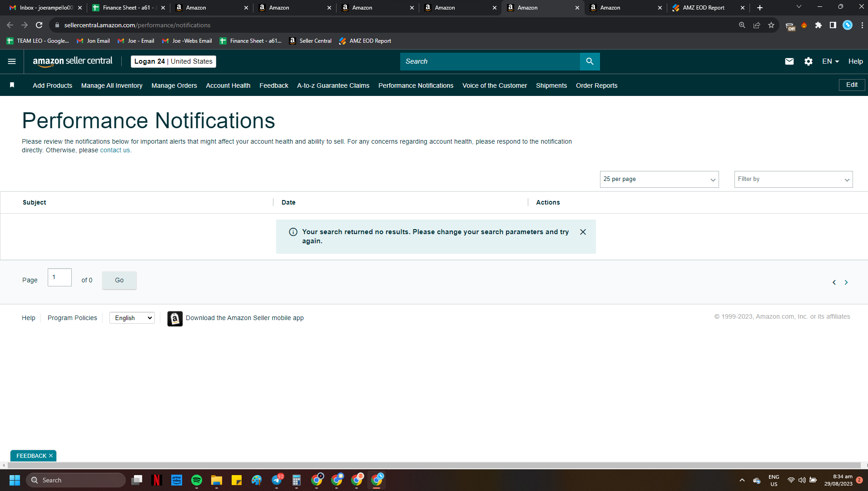Open Calculator from the taskbar
Image resolution: width=868 pixels, height=491 pixels.
pyautogui.click(x=297, y=480)
